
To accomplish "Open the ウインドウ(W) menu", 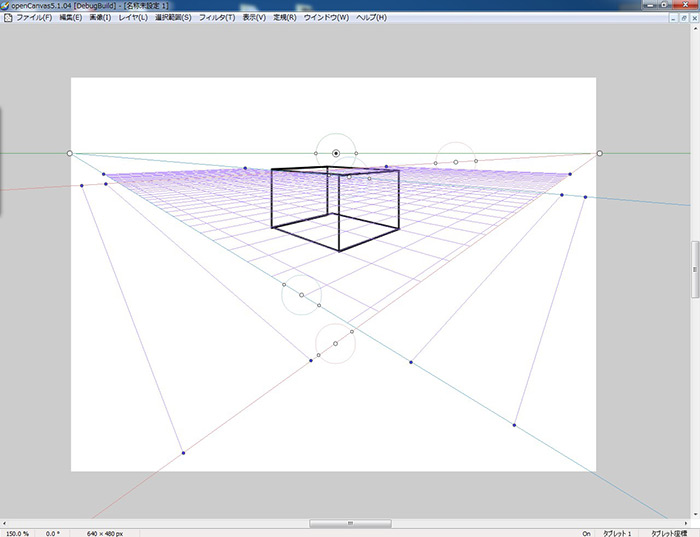I will click(x=326, y=18).
